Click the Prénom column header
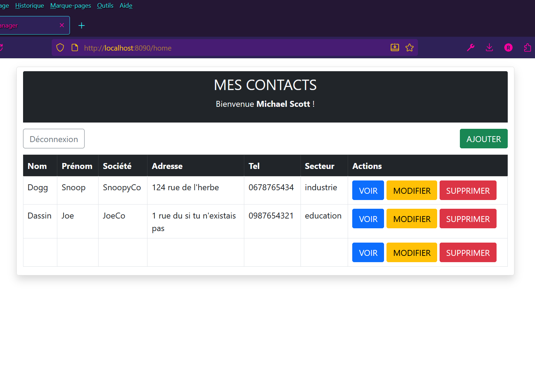Image resolution: width=535 pixels, height=392 pixels. [77, 166]
